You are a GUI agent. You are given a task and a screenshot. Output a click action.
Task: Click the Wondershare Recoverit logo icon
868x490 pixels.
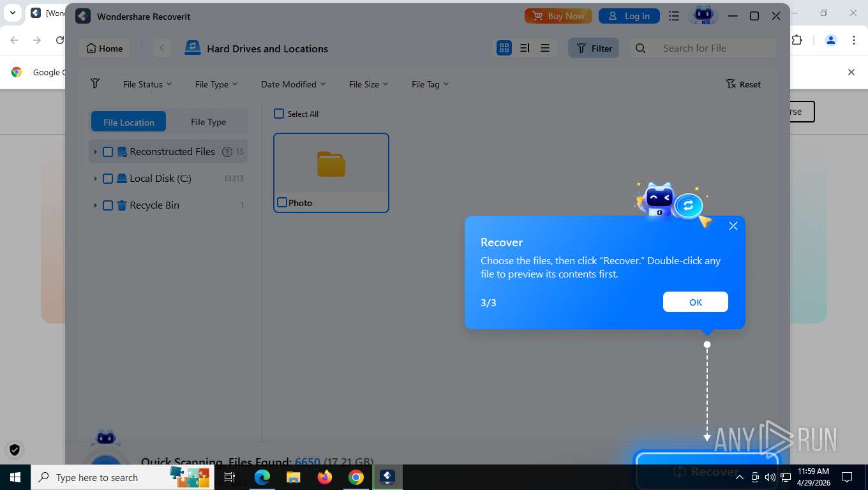point(83,17)
